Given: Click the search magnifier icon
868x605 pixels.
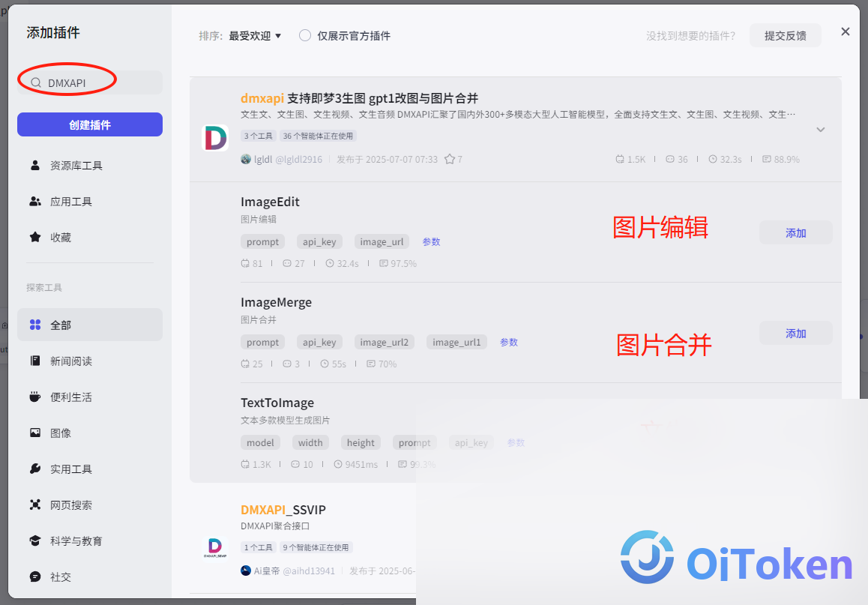Looking at the screenshot, I should coord(36,83).
